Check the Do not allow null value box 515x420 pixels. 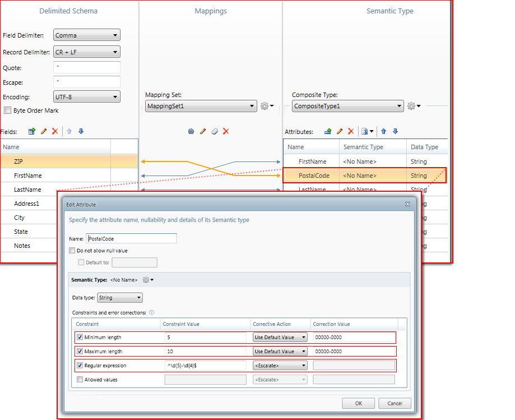(72, 251)
